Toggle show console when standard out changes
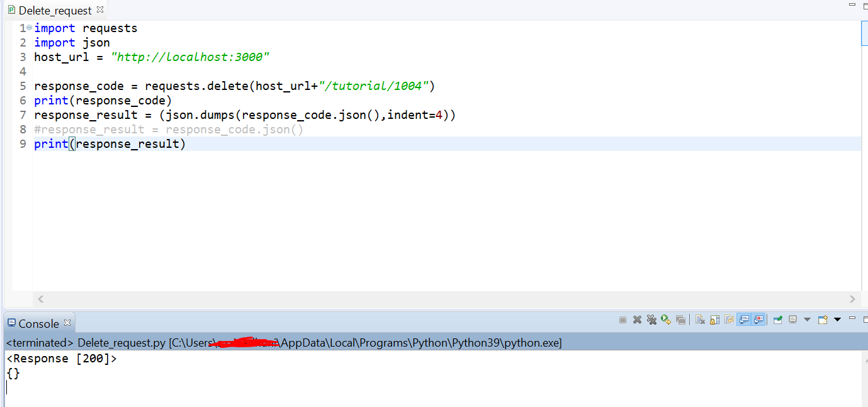Screen dimensions: 868x407 pyautogui.click(x=744, y=320)
